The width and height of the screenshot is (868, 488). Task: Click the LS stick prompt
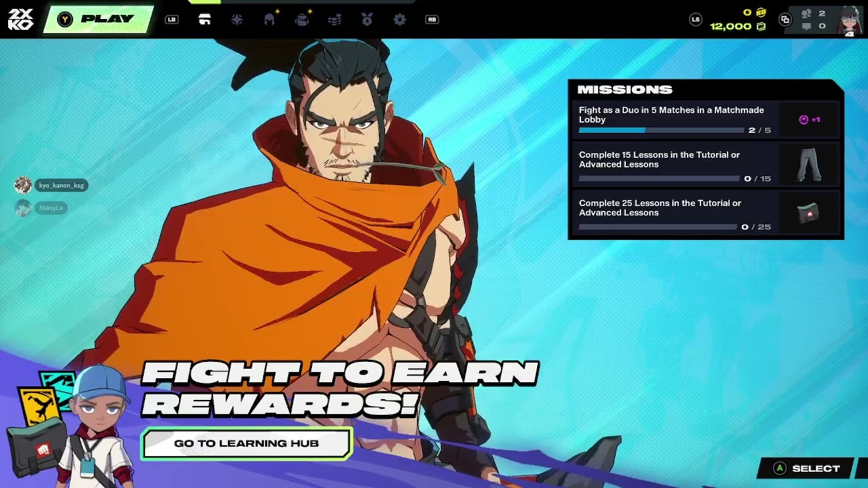point(695,20)
